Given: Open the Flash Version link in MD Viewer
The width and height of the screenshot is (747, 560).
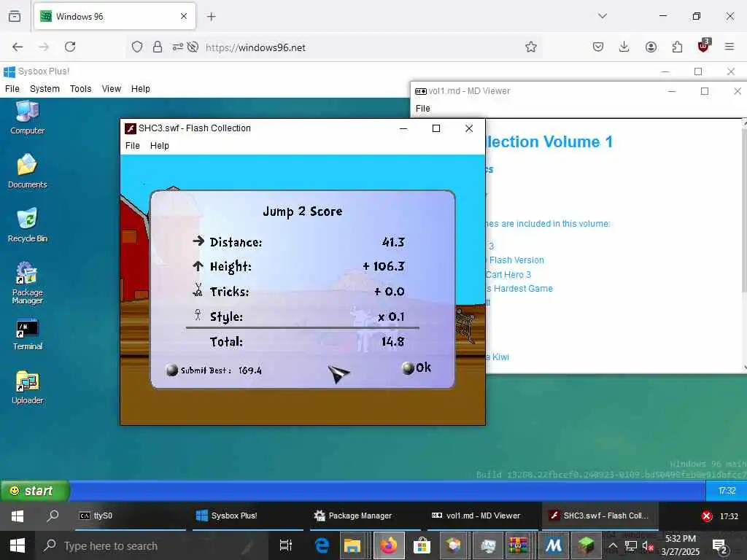Looking at the screenshot, I should click(516, 260).
